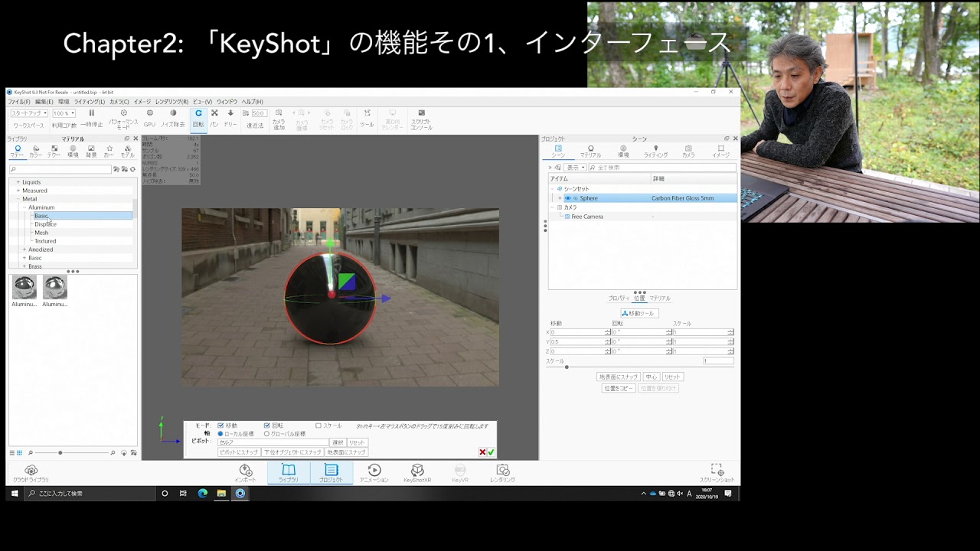Select the ドリー dolly camera tool
Screen dimensions: 980x551
230,118
